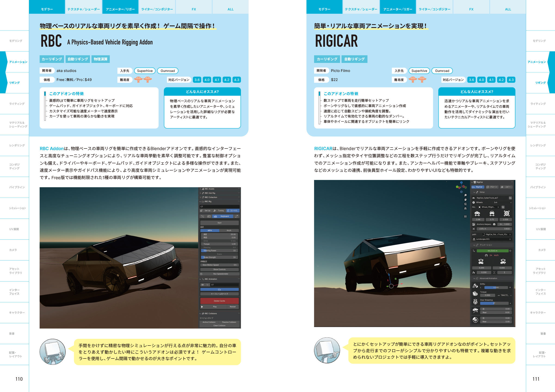Image resolution: width=555 pixels, height=392 pixels.
Task: Switch perspective/orthographic grid gizmo
Action: point(465,209)
